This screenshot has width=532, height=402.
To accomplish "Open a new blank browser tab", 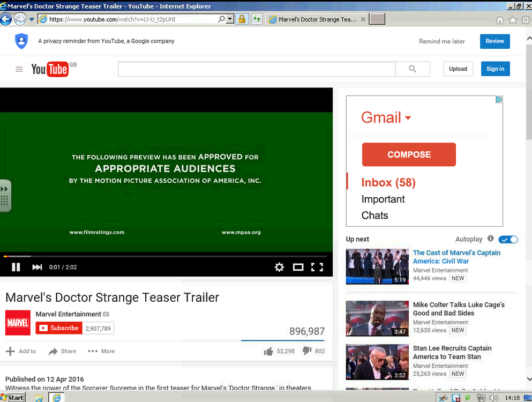I will 377,19.
